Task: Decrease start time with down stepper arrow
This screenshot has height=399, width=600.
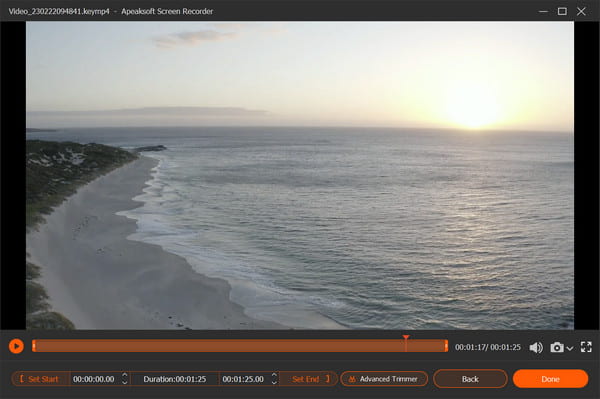Action: click(x=124, y=382)
